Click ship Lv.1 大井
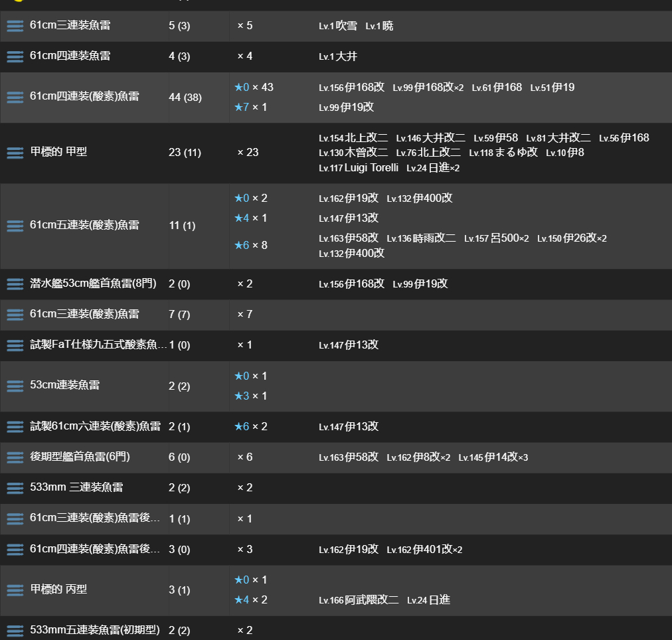Viewport: 672px width, 640px height. point(338,56)
